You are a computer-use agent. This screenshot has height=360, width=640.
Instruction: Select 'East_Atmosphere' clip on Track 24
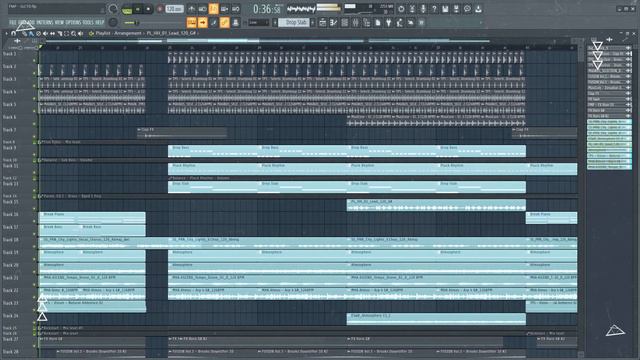[436, 319]
